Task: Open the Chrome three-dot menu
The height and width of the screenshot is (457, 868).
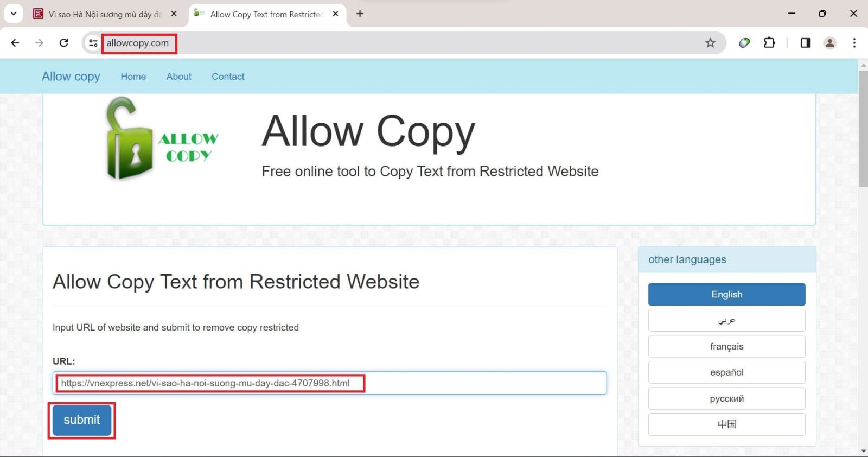Action: click(854, 43)
